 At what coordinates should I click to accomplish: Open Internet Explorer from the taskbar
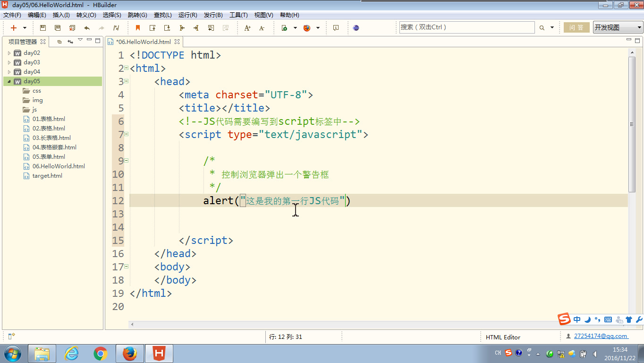click(71, 353)
